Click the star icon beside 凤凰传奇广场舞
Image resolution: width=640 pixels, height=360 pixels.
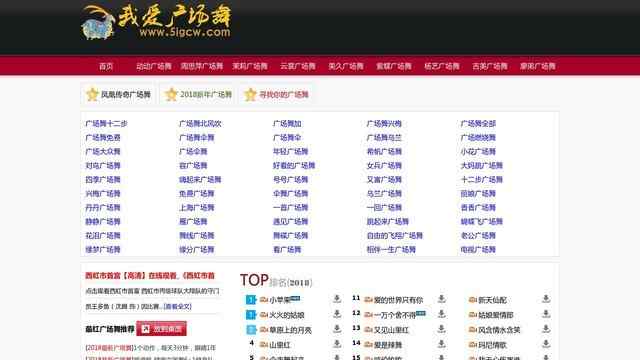[93, 94]
